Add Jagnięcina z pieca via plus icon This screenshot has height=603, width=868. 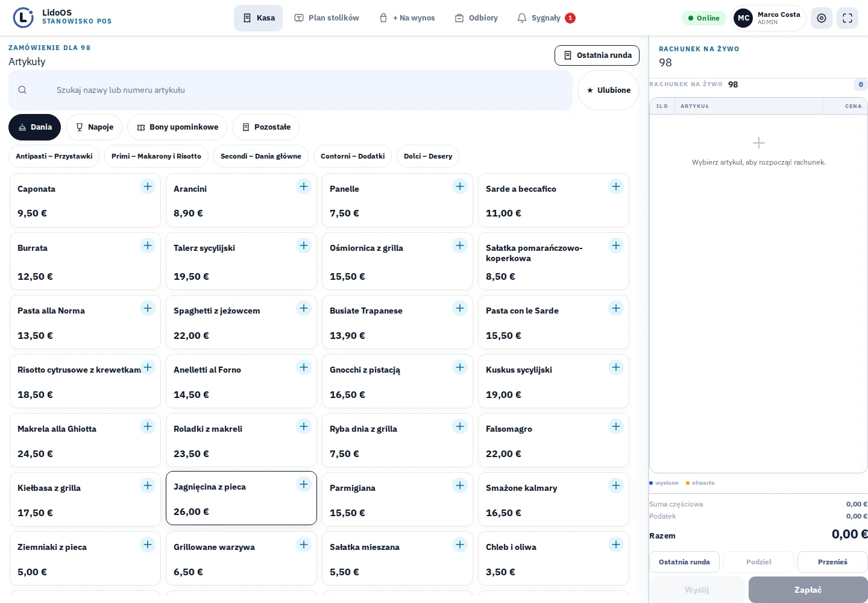304,484
